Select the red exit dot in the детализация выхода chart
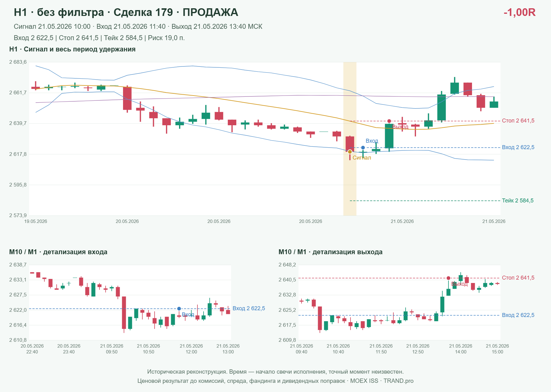Image resolution: width=551 pixels, height=392 pixels. (x=448, y=278)
